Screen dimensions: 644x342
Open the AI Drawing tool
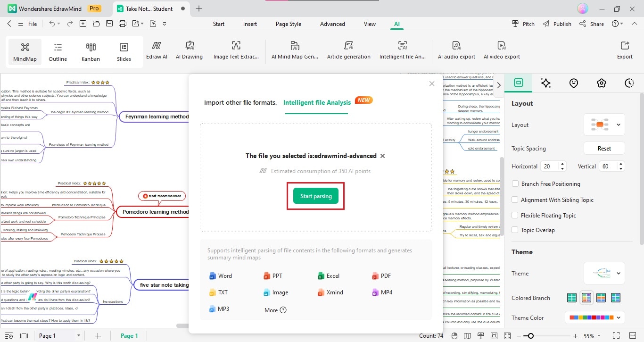pyautogui.click(x=189, y=50)
